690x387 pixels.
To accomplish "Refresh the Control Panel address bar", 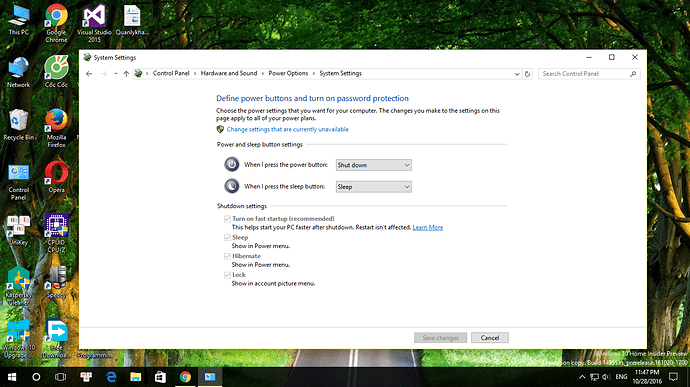I will pyautogui.click(x=527, y=74).
